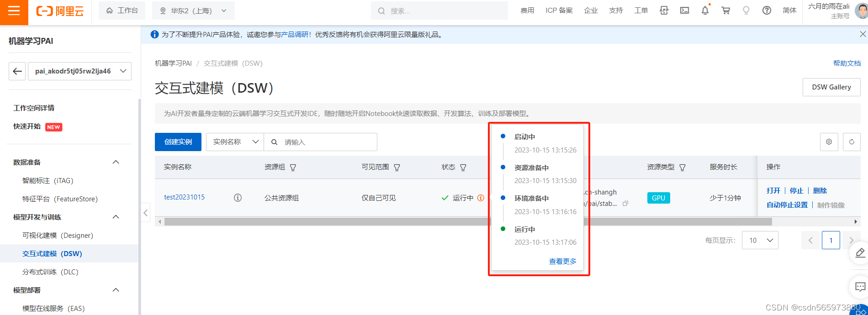868x315 pixels.
Task: Click 停止 to stop the instance
Action: pyautogui.click(x=797, y=191)
